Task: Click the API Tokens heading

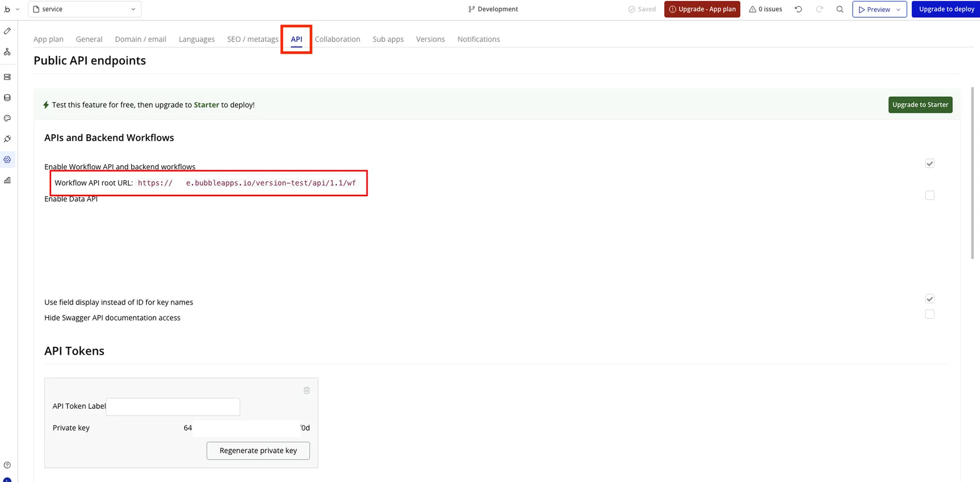Action: (74, 351)
